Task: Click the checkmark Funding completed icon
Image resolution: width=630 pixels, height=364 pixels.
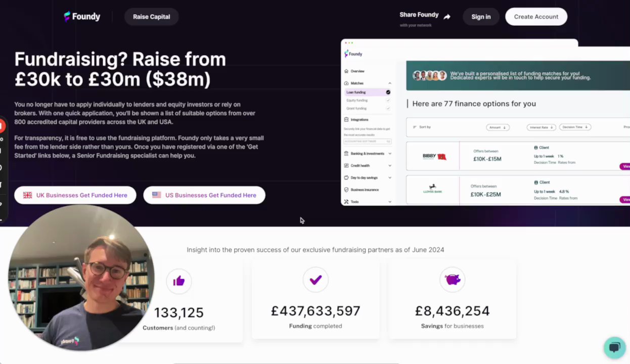Action: pyautogui.click(x=316, y=280)
